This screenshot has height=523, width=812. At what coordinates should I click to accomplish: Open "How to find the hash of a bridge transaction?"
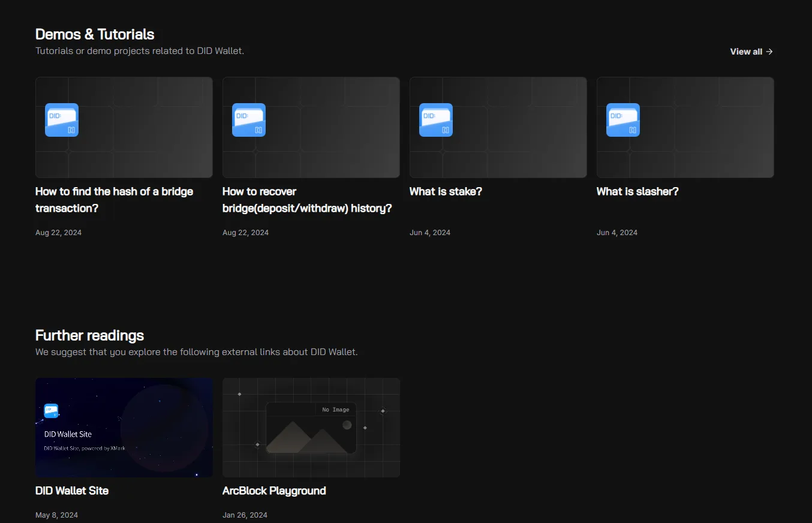pyautogui.click(x=115, y=200)
